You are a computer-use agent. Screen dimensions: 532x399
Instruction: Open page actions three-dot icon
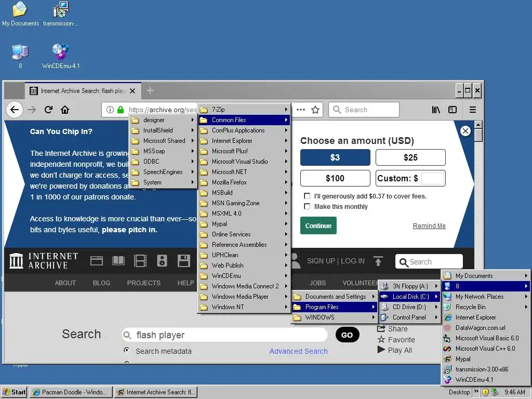pos(301,110)
